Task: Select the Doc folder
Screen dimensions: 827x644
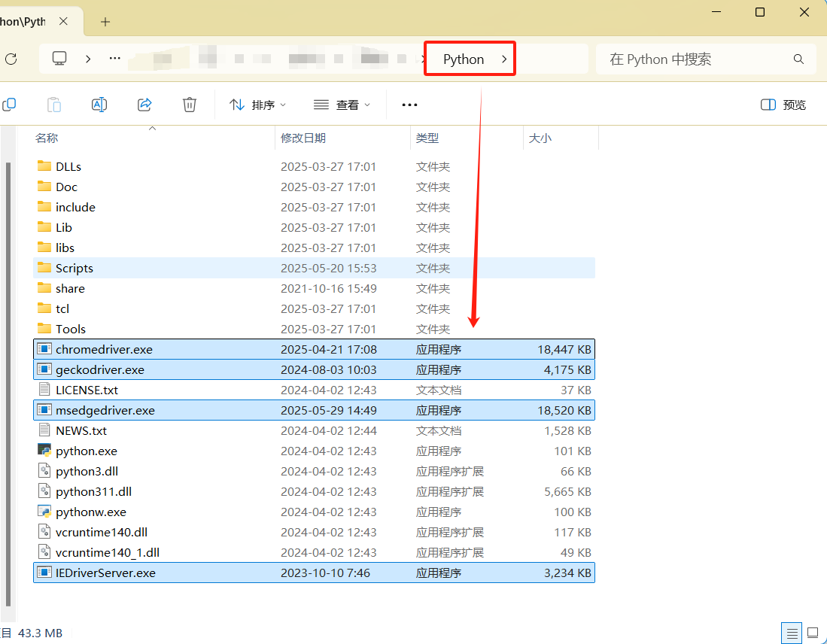Action: click(314, 187)
